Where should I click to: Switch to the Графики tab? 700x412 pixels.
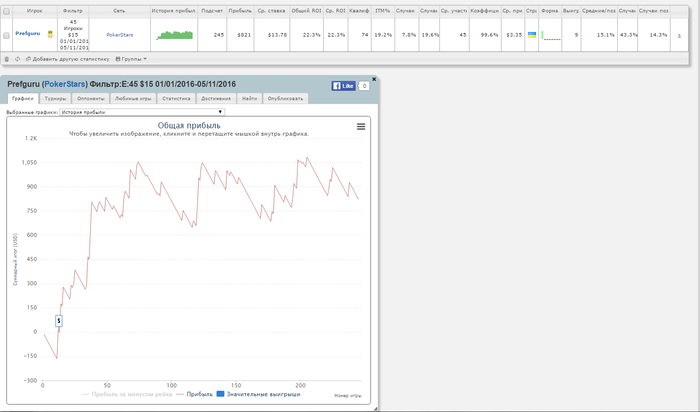point(23,98)
